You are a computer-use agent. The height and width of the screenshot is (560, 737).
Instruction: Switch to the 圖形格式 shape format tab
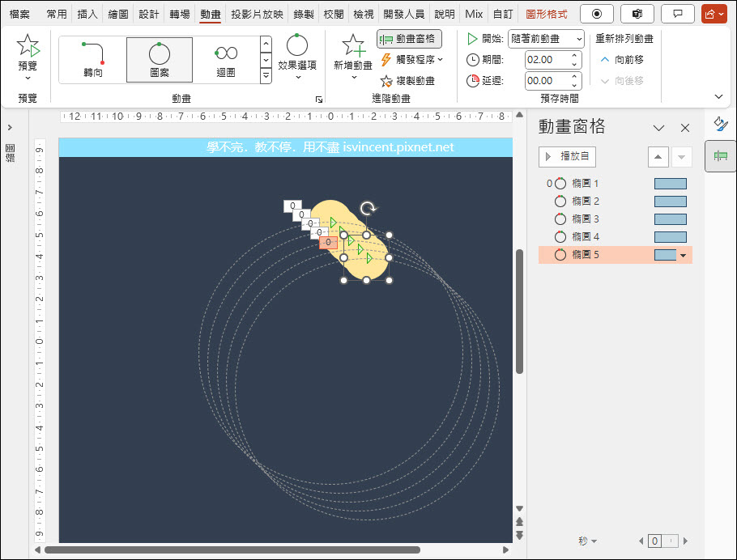pos(546,14)
